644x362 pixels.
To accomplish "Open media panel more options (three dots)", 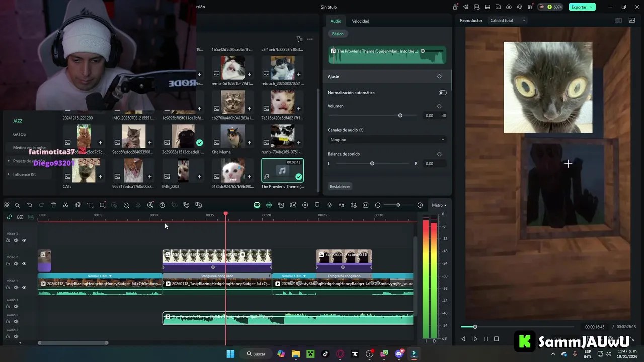I will (x=310, y=39).
